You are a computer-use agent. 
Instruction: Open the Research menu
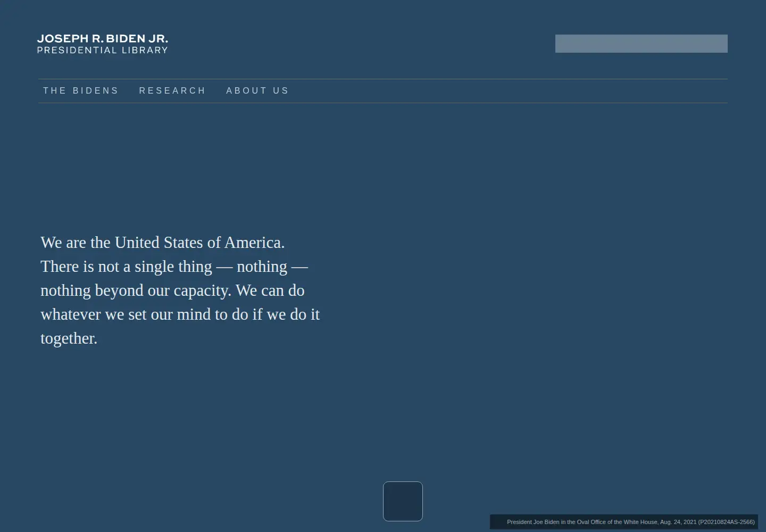click(x=172, y=91)
